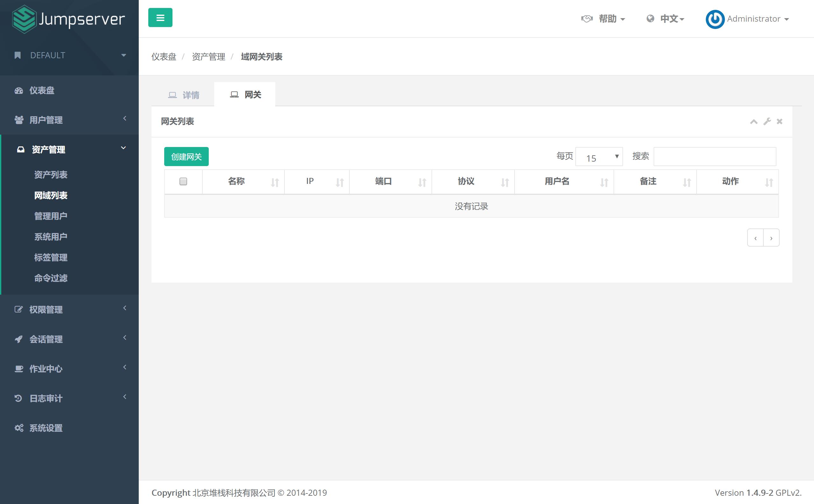
Task: Expand the 日志审计 menu arrow
Action: click(x=125, y=397)
